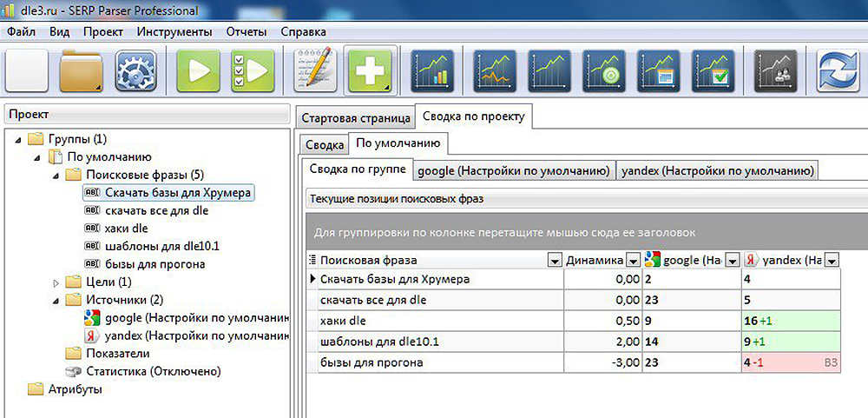Click the Yandex icon in the table header
The width and height of the screenshot is (868, 418).
751,260
